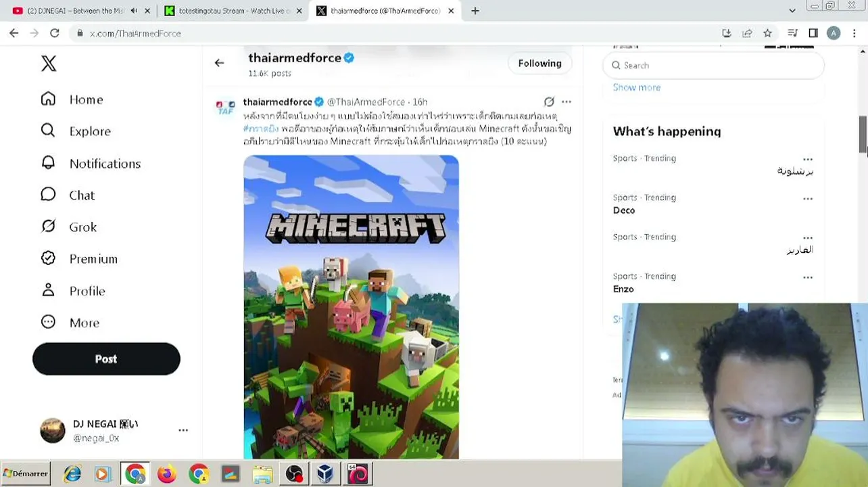Open the media controls toolbar icon
Image resolution: width=868 pixels, height=487 pixels.
793,33
